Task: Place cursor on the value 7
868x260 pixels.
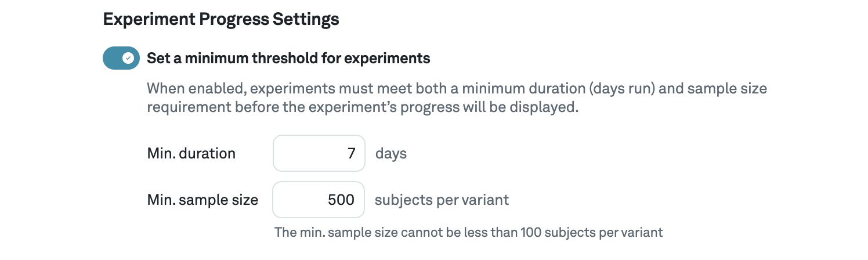Action: (351, 154)
